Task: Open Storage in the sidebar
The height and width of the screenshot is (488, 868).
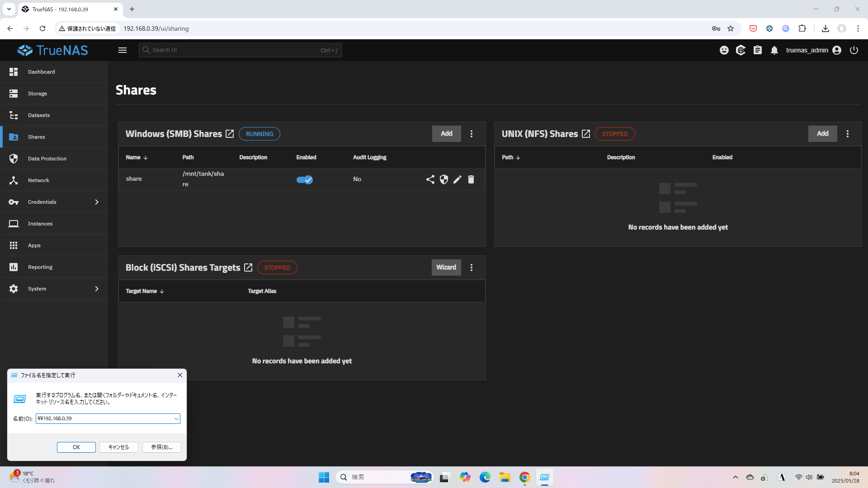Action: [x=54, y=94]
